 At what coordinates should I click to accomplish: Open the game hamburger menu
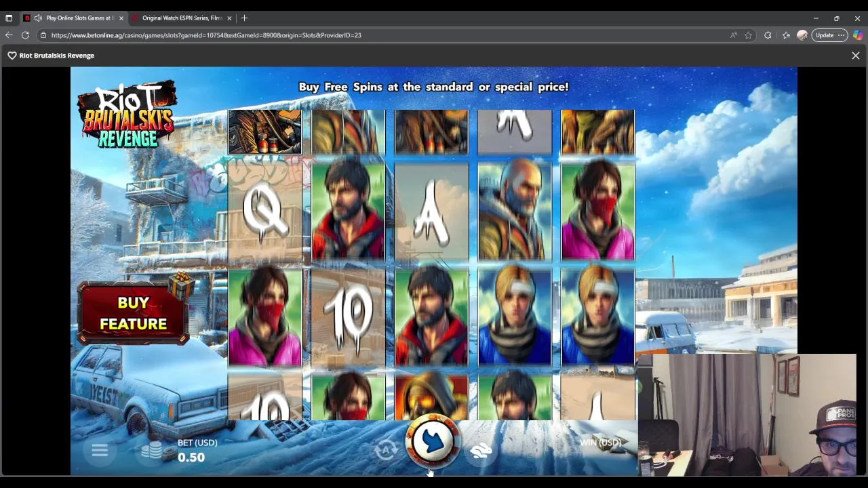pos(100,451)
